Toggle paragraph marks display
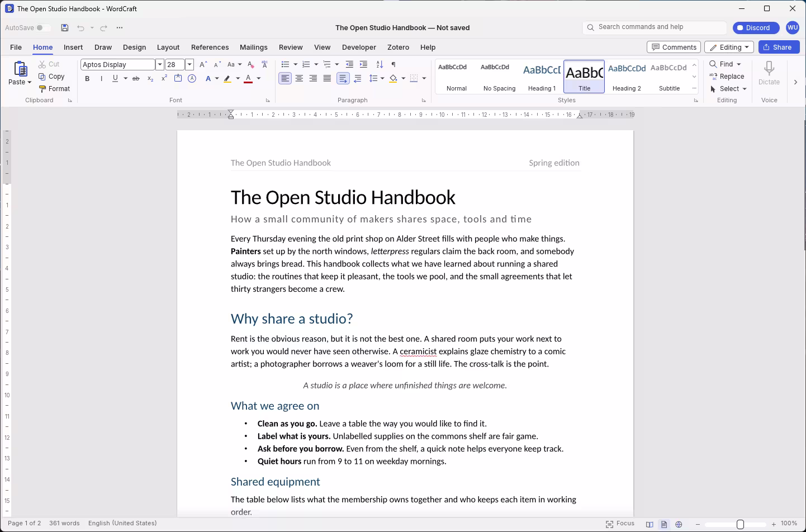 [x=393, y=65]
